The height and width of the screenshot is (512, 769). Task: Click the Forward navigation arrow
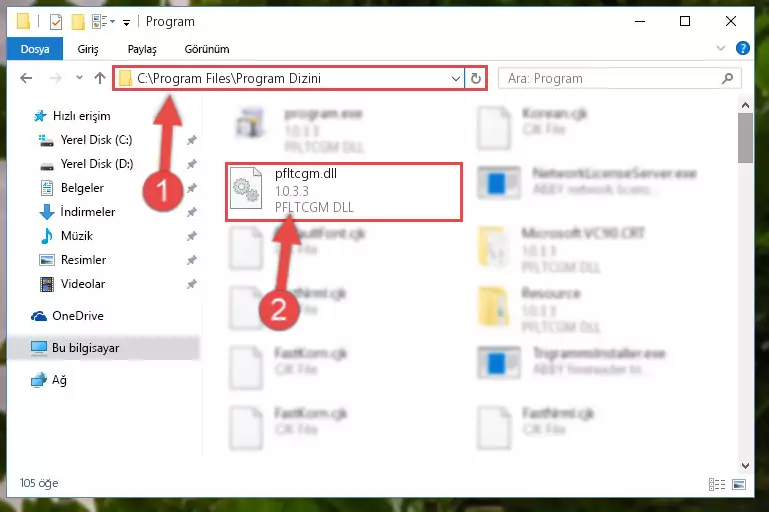pyautogui.click(x=55, y=78)
